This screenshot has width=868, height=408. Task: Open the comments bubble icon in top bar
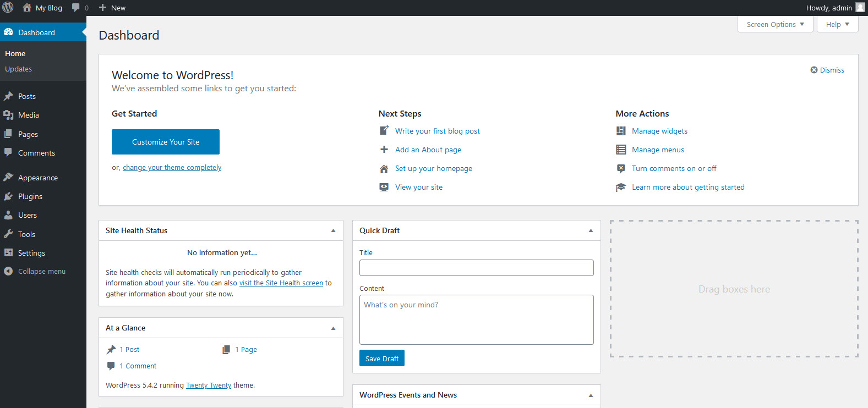76,8
